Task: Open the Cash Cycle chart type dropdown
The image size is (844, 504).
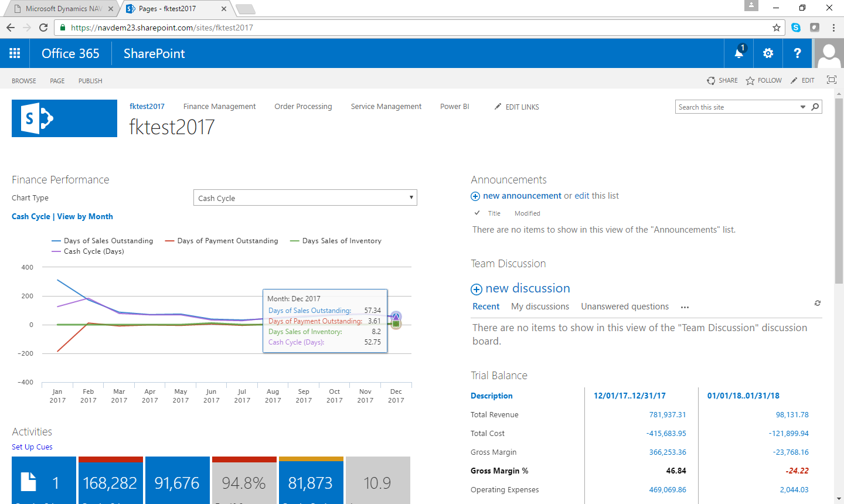Action: point(305,198)
